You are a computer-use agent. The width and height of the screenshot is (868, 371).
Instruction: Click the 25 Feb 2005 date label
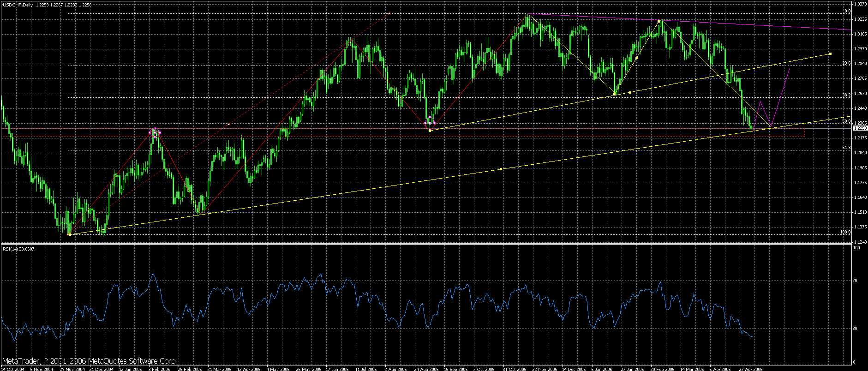click(x=190, y=369)
